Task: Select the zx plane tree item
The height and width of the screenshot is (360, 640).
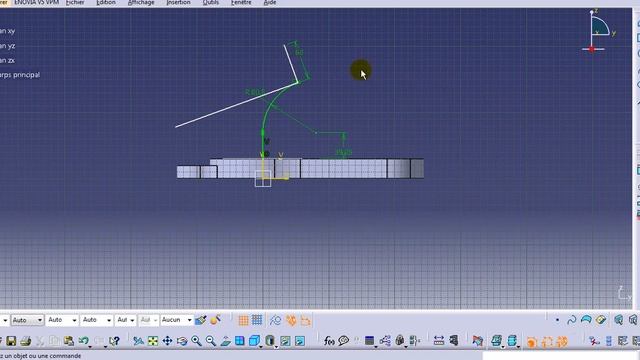Action: pyautogui.click(x=7, y=60)
